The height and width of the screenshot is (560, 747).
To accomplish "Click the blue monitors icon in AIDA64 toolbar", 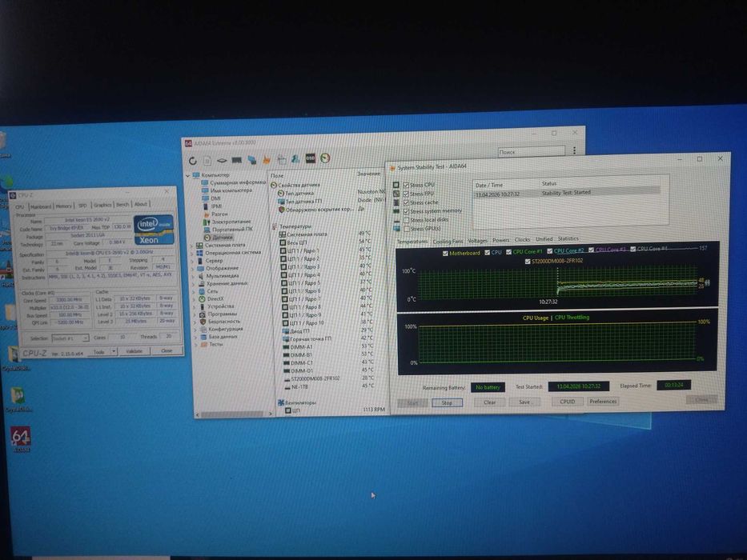I will click(x=251, y=159).
